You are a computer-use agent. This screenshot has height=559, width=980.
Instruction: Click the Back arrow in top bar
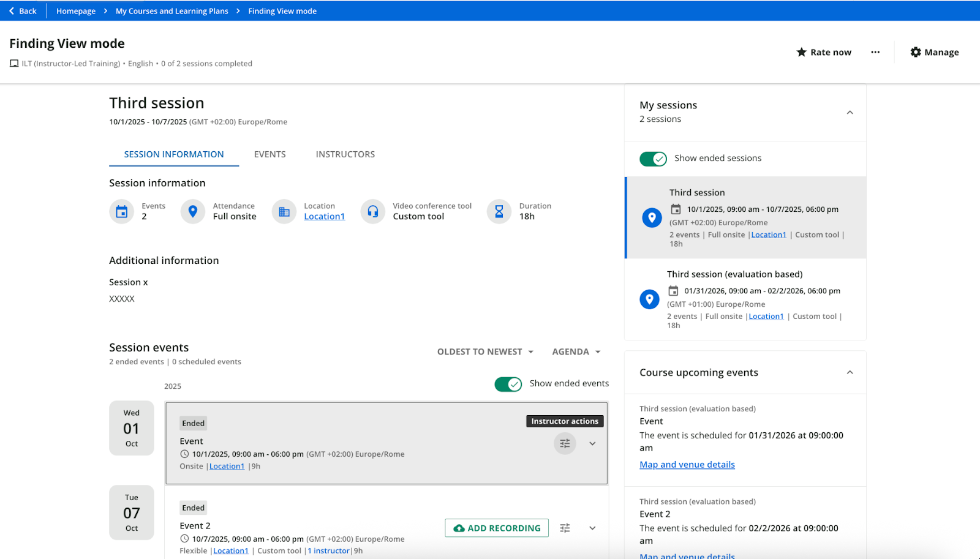tap(12, 11)
